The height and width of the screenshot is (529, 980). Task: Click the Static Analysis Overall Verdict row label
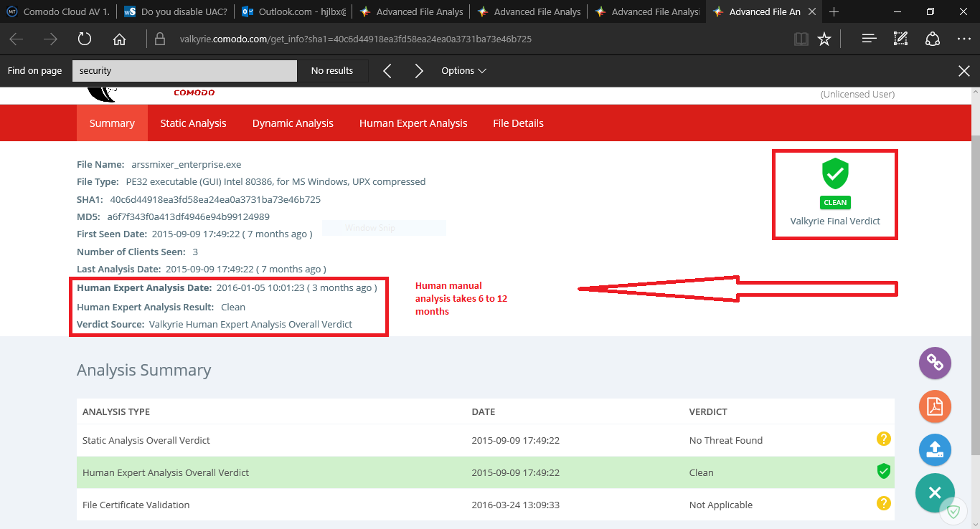point(146,440)
